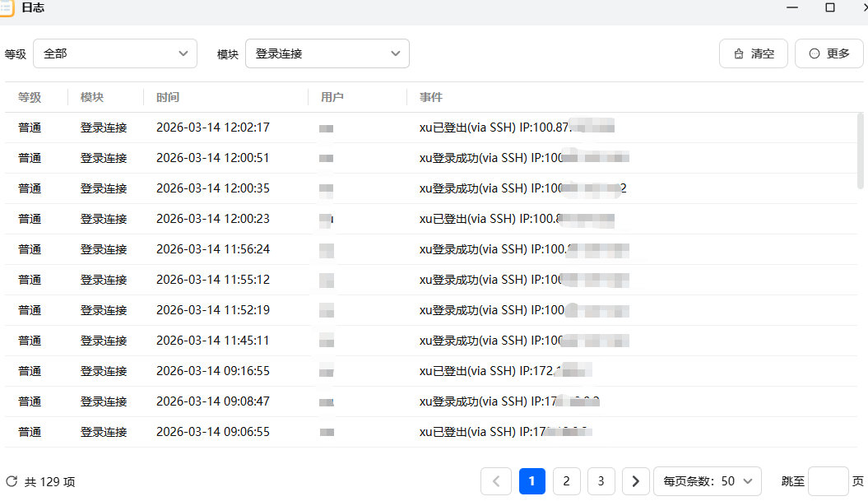This screenshot has width=868, height=501.
Task: Select the 等级 column header
Action: [29, 97]
